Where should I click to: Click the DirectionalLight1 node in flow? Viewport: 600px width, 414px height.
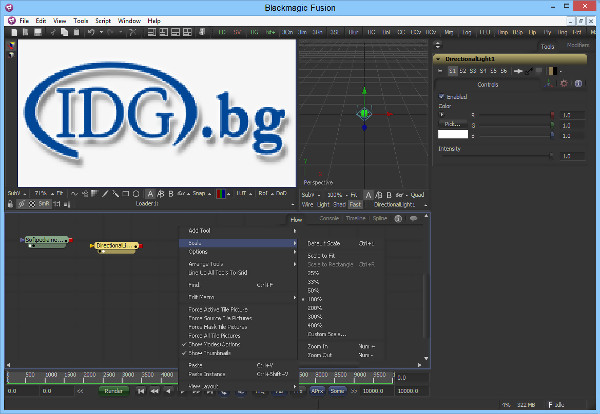(x=116, y=246)
